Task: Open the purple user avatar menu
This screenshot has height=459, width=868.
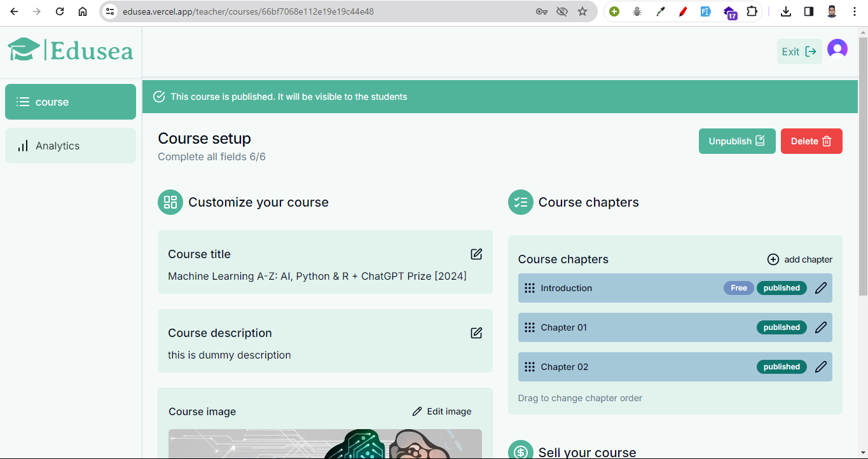Action: point(837,49)
